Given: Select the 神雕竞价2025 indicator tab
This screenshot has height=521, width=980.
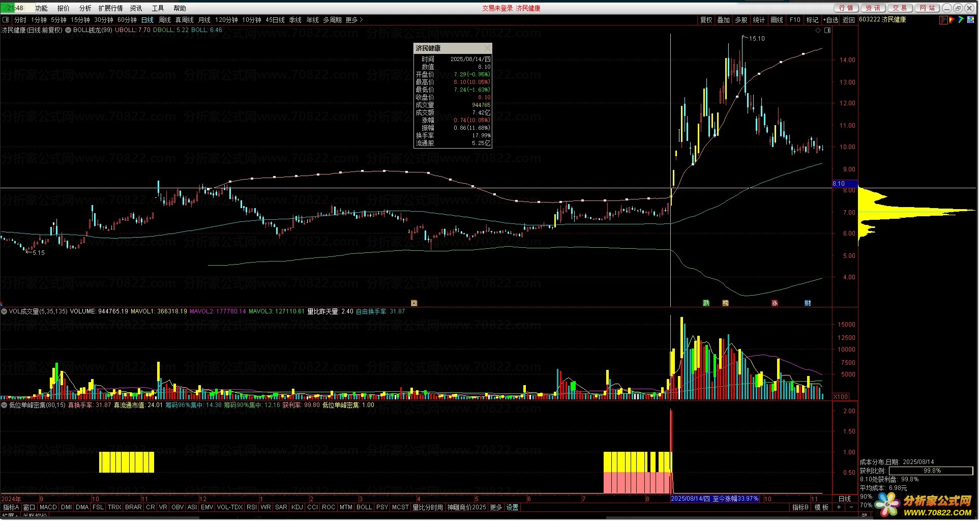Looking at the screenshot, I should (x=466, y=507).
